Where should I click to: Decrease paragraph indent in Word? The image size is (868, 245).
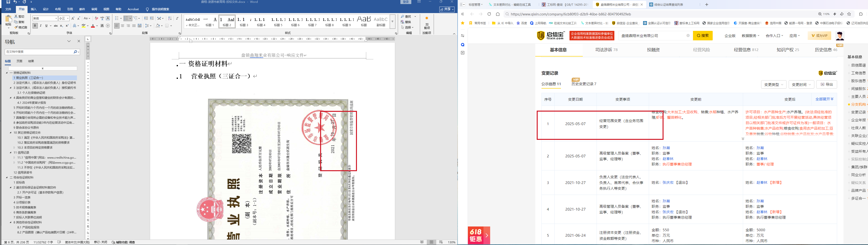(146, 18)
